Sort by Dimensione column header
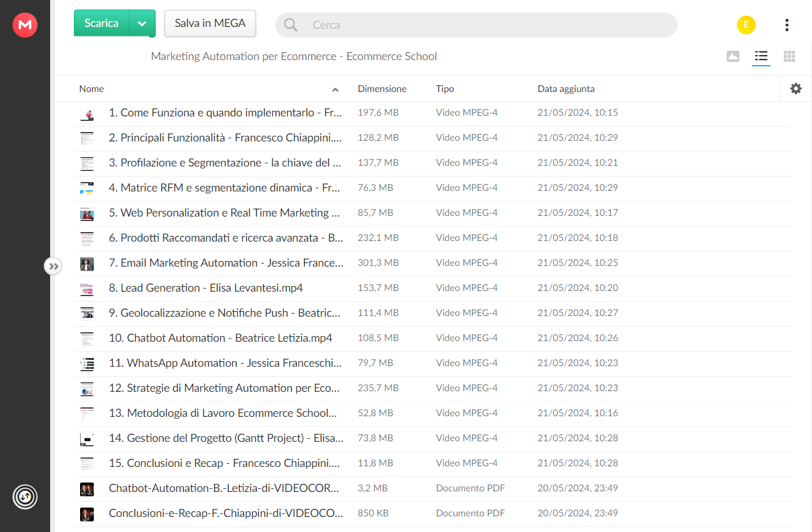 (x=382, y=89)
